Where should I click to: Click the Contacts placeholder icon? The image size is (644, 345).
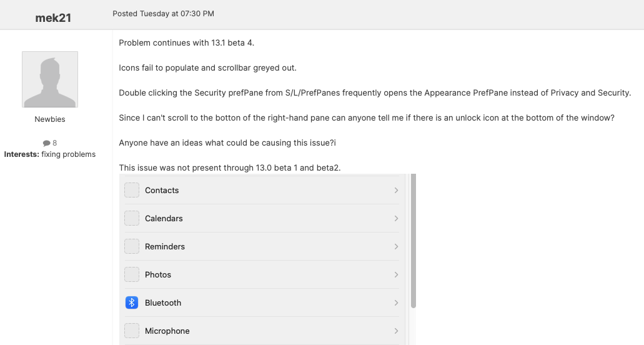(132, 190)
